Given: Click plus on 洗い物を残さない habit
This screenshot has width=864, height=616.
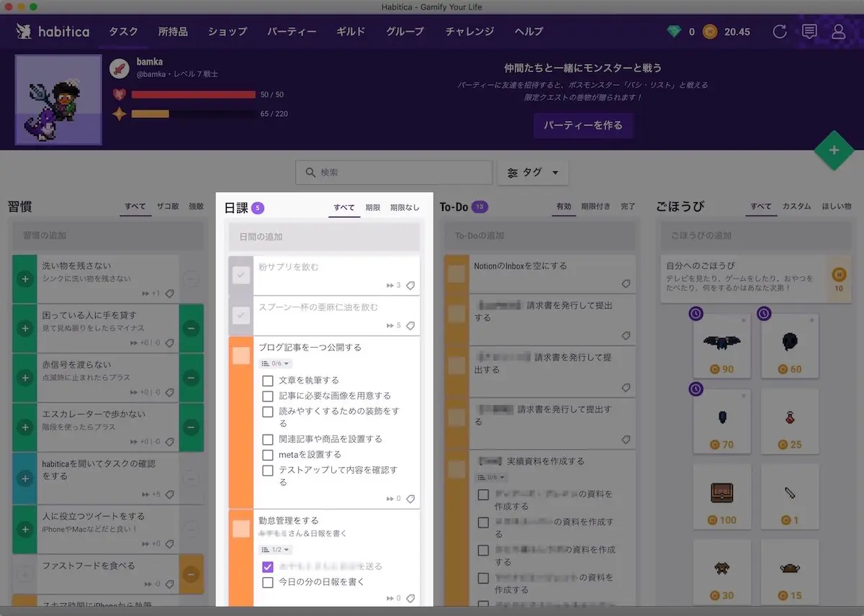Looking at the screenshot, I should coord(25,278).
